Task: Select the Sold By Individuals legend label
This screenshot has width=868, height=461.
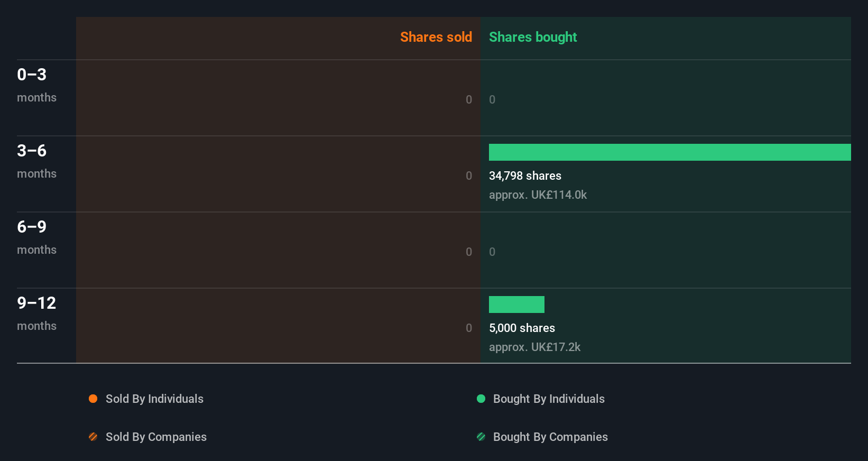Action: pos(154,399)
